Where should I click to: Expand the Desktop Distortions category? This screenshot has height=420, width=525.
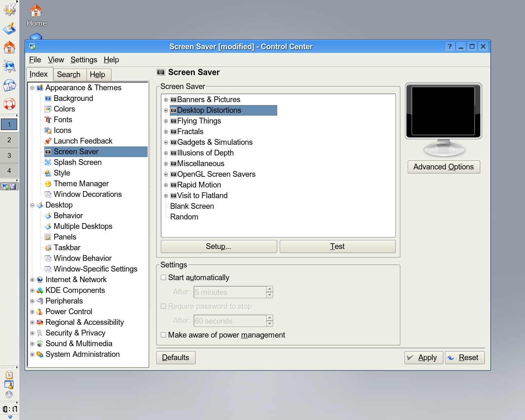click(166, 110)
